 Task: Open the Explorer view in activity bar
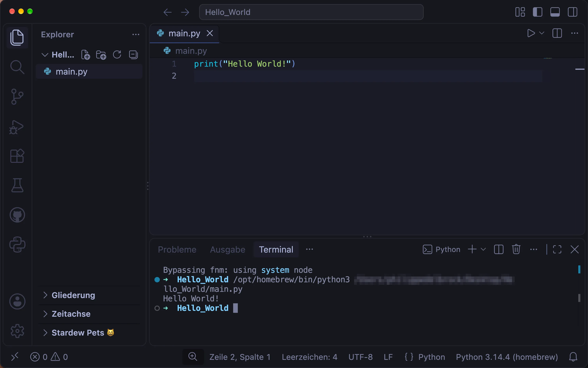click(17, 37)
